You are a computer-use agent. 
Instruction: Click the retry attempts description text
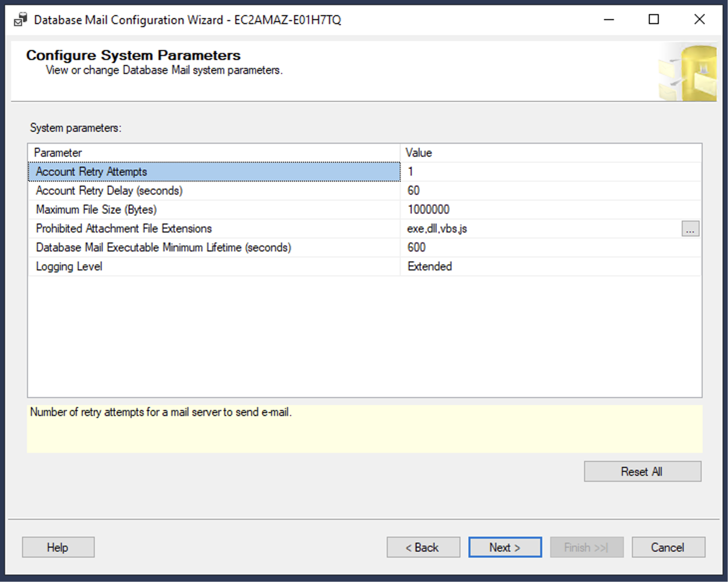coord(161,412)
